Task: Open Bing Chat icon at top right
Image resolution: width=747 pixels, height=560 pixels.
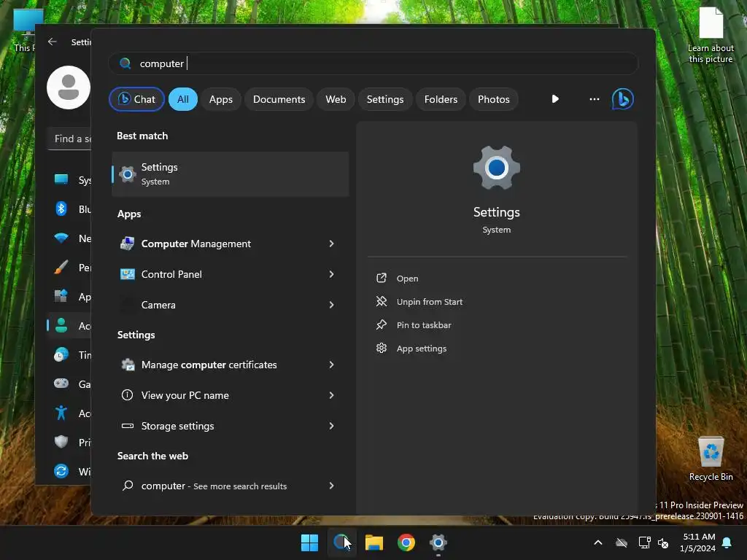Action: (x=622, y=99)
